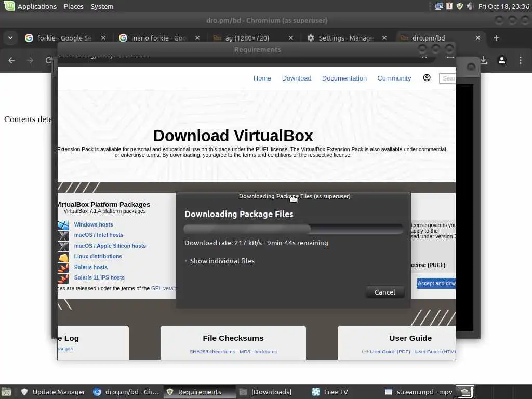Open the Linux distributions link
Screen dimensions: 532x399
(98, 256)
